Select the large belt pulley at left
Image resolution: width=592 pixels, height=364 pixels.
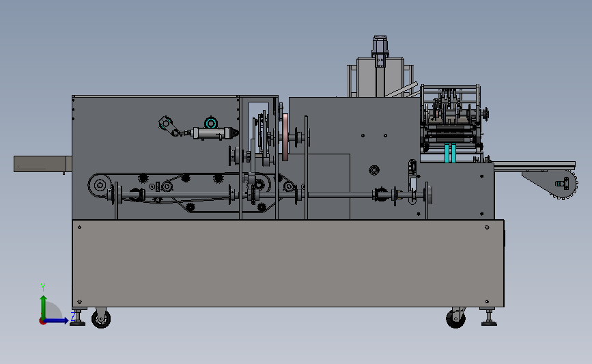point(100,185)
